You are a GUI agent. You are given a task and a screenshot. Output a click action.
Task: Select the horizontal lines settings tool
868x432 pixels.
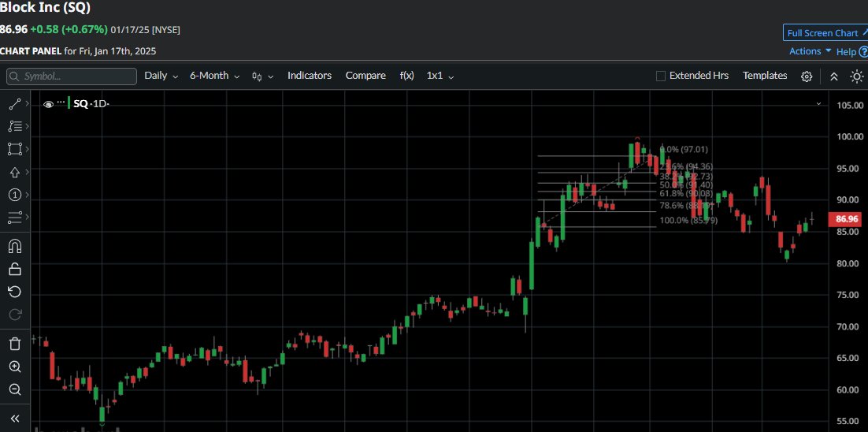[x=15, y=218]
